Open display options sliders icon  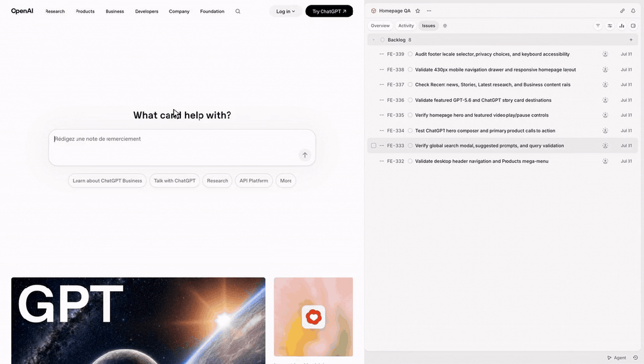tap(610, 26)
